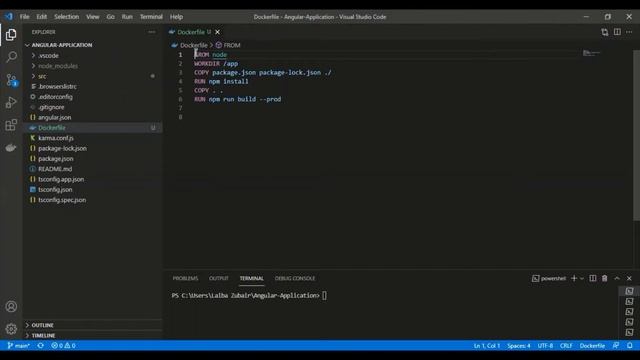640x360 pixels.
Task: Open the File menu
Action: click(x=24, y=17)
